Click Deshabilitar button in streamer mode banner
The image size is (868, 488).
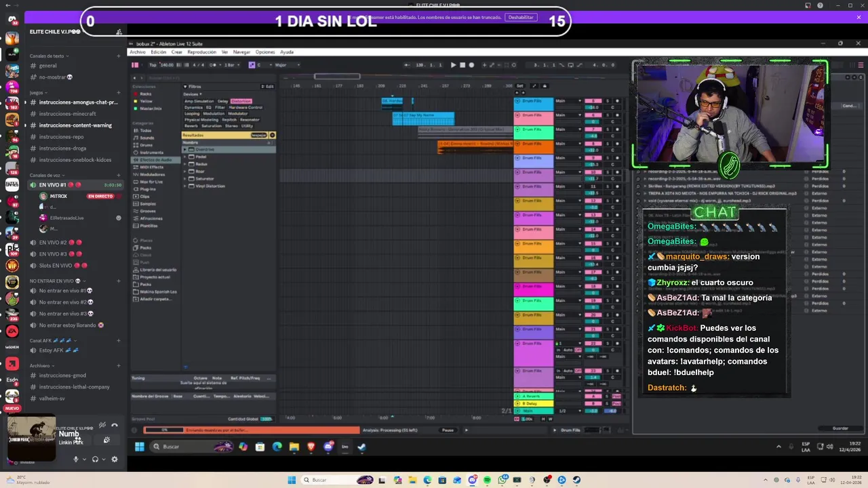pyautogui.click(x=521, y=18)
